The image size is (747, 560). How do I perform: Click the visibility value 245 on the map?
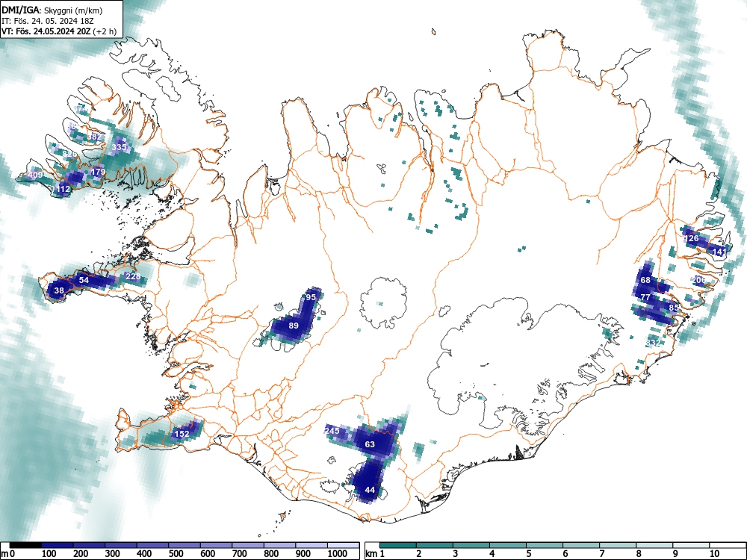(332, 431)
